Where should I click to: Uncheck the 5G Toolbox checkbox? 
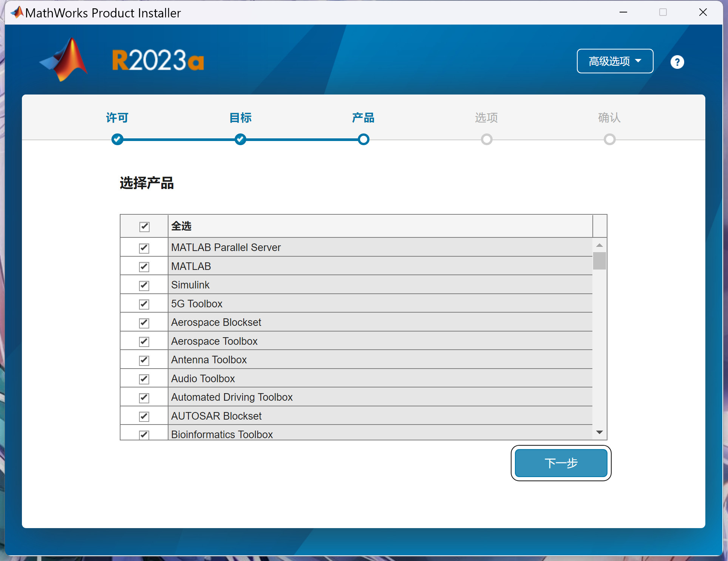pyautogui.click(x=144, y=304)
